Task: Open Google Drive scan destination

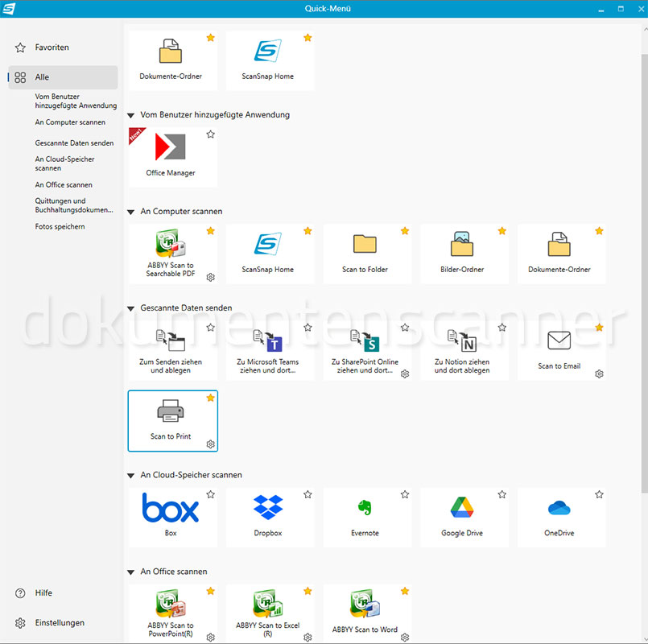Action: pos(462,508)
